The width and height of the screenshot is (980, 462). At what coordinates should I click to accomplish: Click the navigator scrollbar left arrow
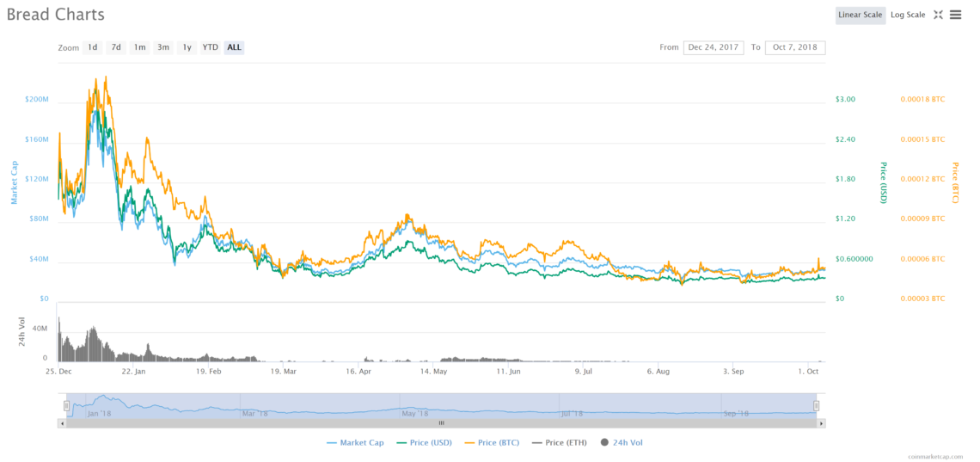(x=61, y=423)
